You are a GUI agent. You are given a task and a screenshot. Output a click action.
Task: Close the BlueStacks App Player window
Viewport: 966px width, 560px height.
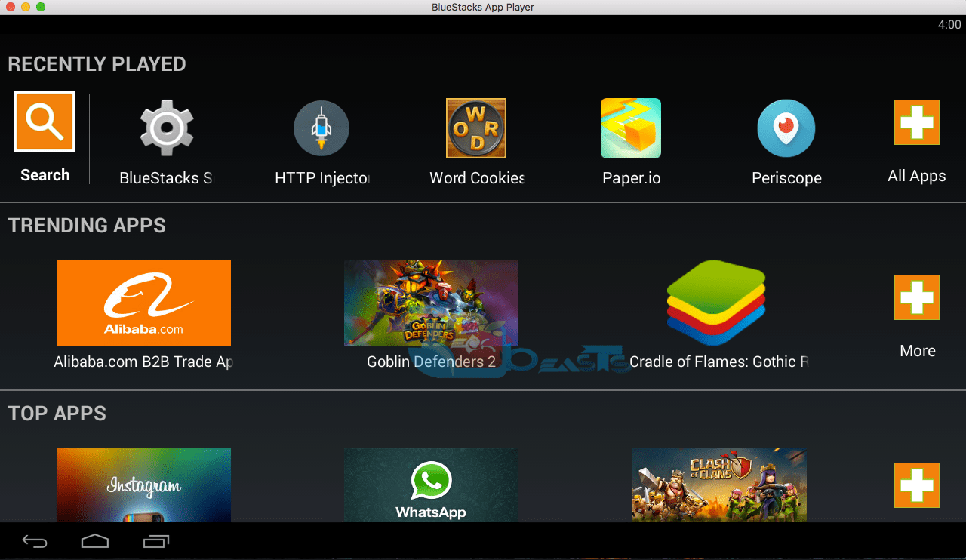coord(11,7)
